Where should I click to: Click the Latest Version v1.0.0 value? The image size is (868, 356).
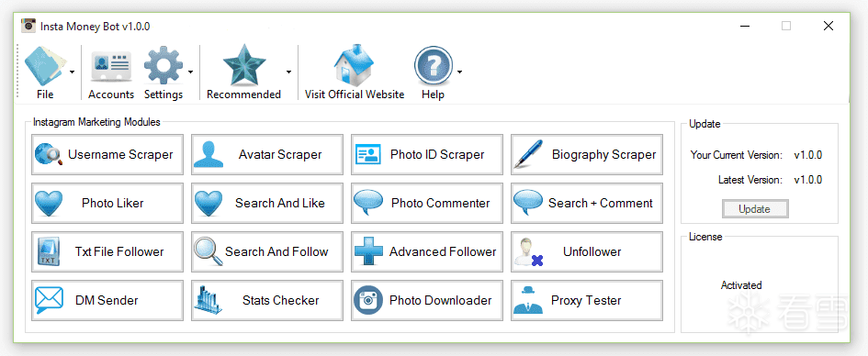[807, 180]
